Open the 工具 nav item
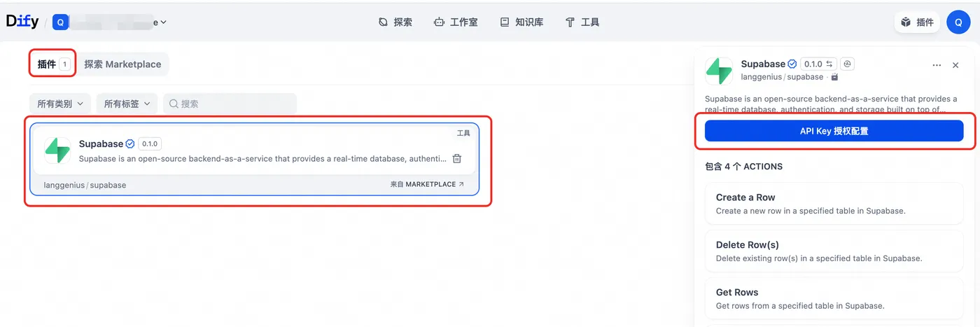980x327 pixels. [x=582, y=22]
